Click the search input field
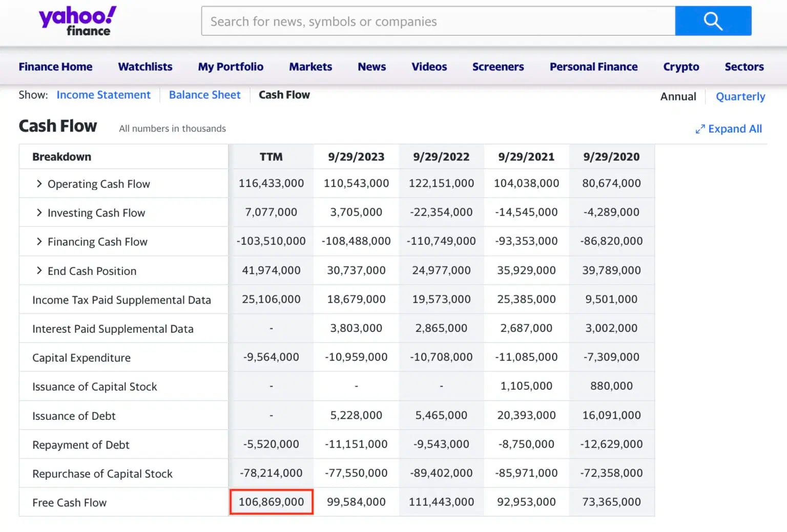The image size is (787, 532). 438,21
